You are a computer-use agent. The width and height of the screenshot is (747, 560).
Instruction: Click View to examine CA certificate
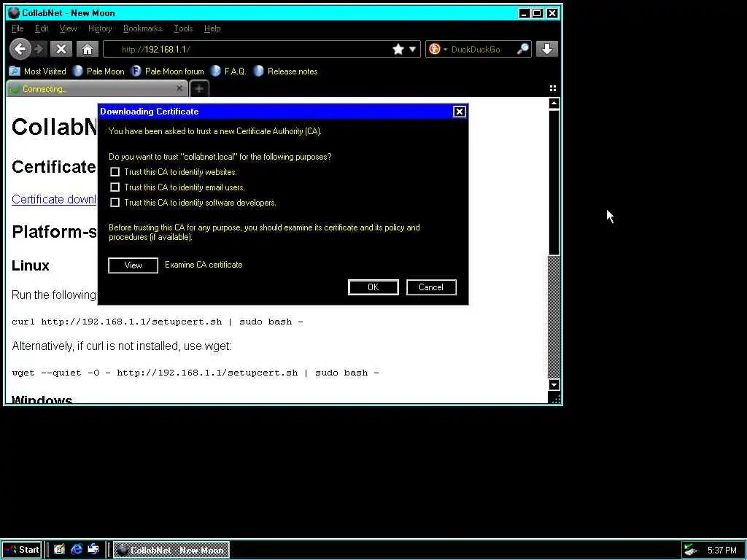click(133, 265)
